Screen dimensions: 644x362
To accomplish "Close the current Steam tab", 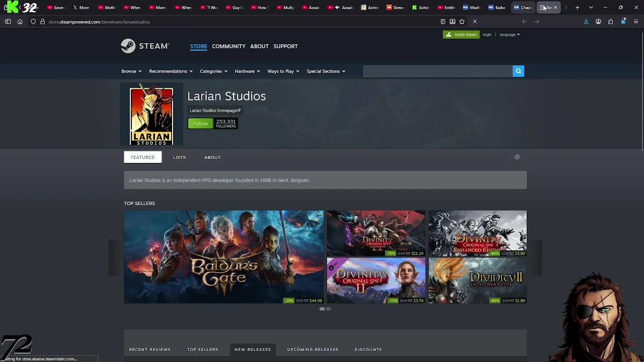I will pos(555,8).
